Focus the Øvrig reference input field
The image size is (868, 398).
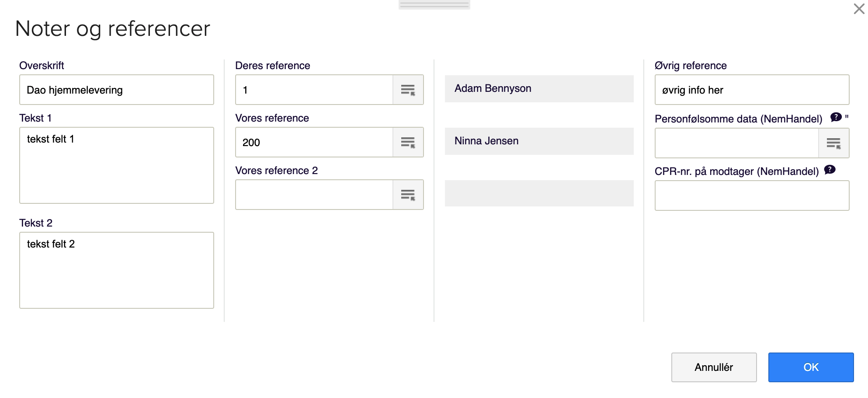(752, 90)
